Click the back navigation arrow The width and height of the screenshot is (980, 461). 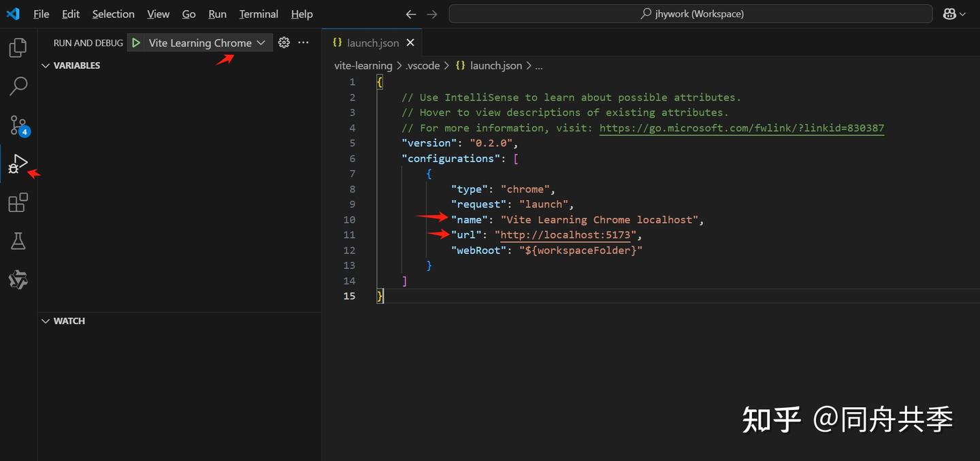[410, 14]
